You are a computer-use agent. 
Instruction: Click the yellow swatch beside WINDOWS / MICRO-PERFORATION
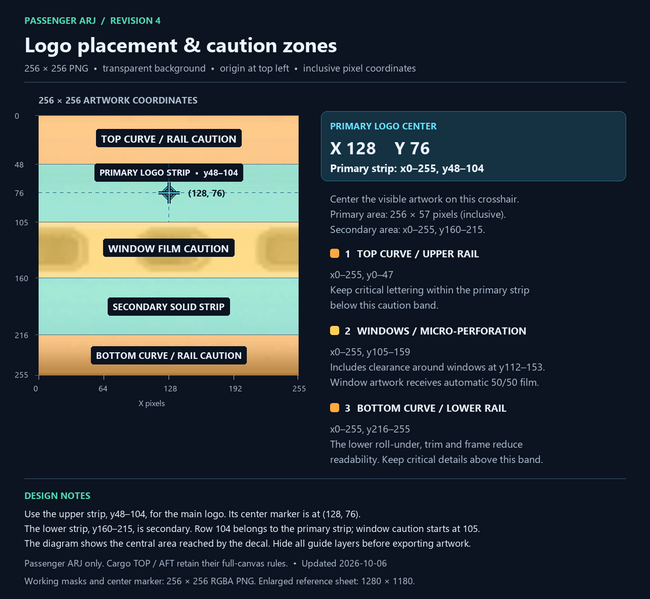click(x=335, y=330)
